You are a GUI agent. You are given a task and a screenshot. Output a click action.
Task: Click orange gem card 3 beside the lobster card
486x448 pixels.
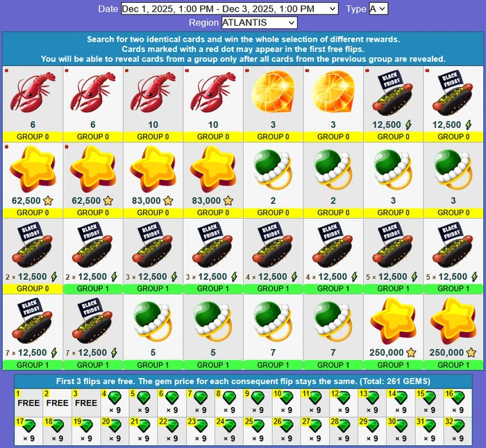point(273,104)
